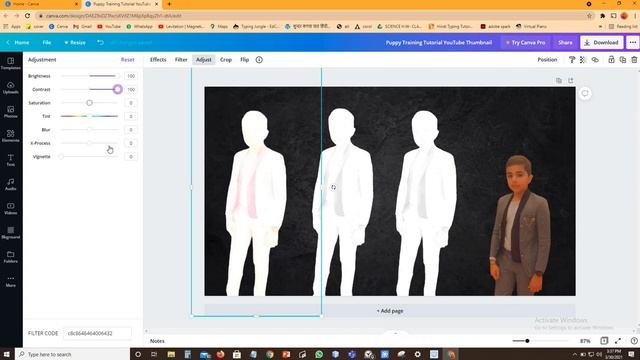Open the Text sidebar panel
The image size is (640, 360).
11,160
